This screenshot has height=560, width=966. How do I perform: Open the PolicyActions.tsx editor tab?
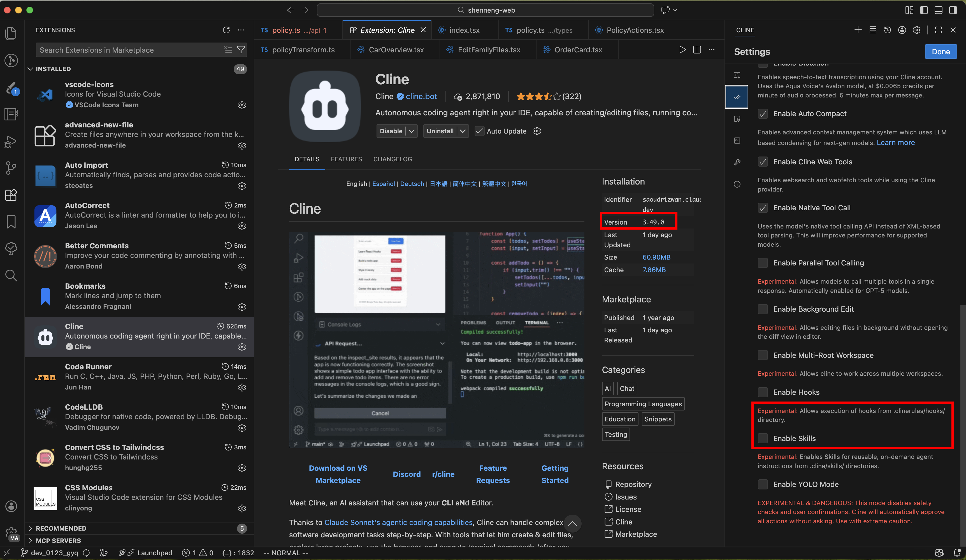[x=635, y=30]
